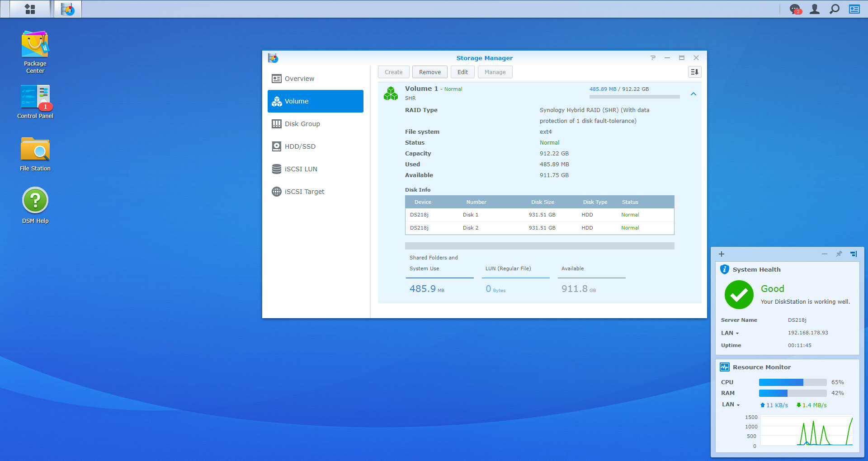Click the Remove volume button

coord(429,72)
